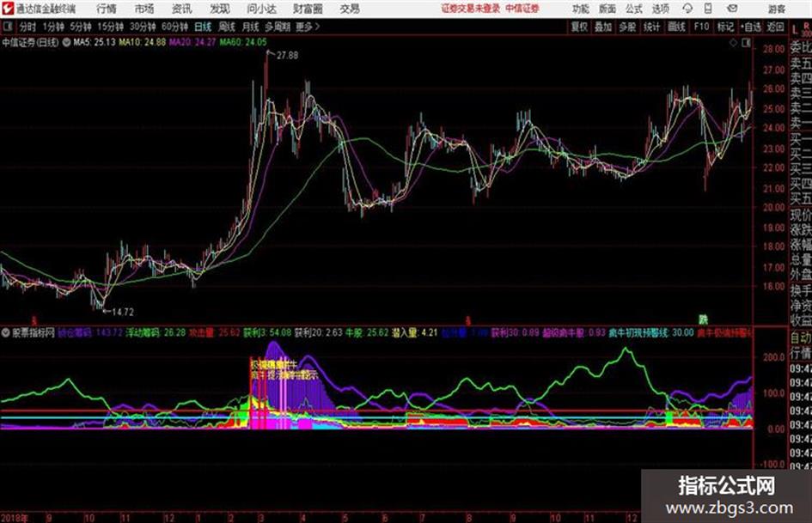Open the 行情 menu
The width and height of the screenshot is (812, 523).
click(x=107, y=9)
